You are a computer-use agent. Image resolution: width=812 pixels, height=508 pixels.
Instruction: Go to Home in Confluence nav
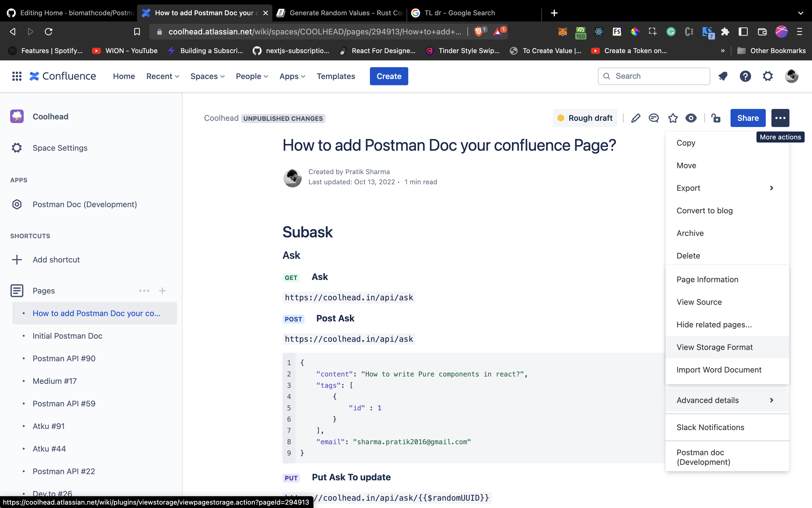124,76
